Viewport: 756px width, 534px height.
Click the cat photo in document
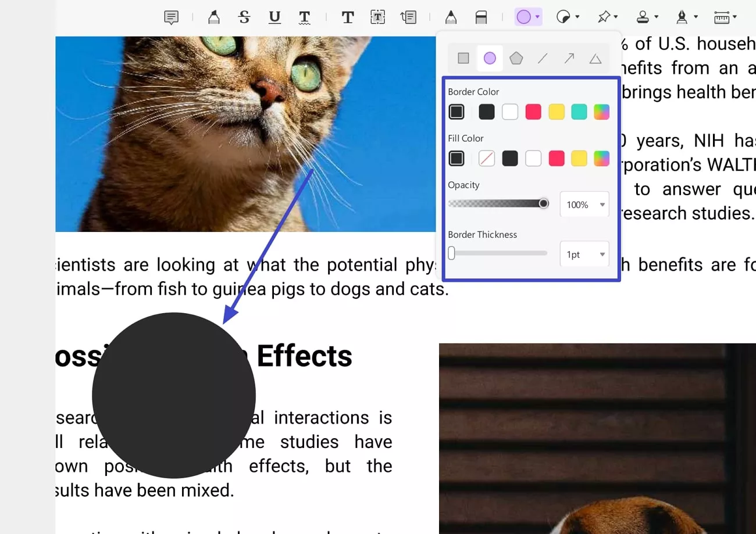pyautogui.click(x=245, y=134)
